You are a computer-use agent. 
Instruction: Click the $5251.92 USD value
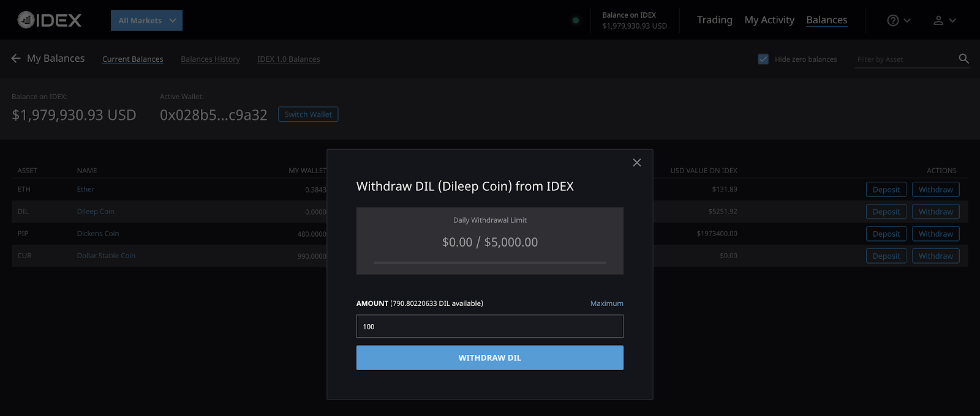coord(723,212)
